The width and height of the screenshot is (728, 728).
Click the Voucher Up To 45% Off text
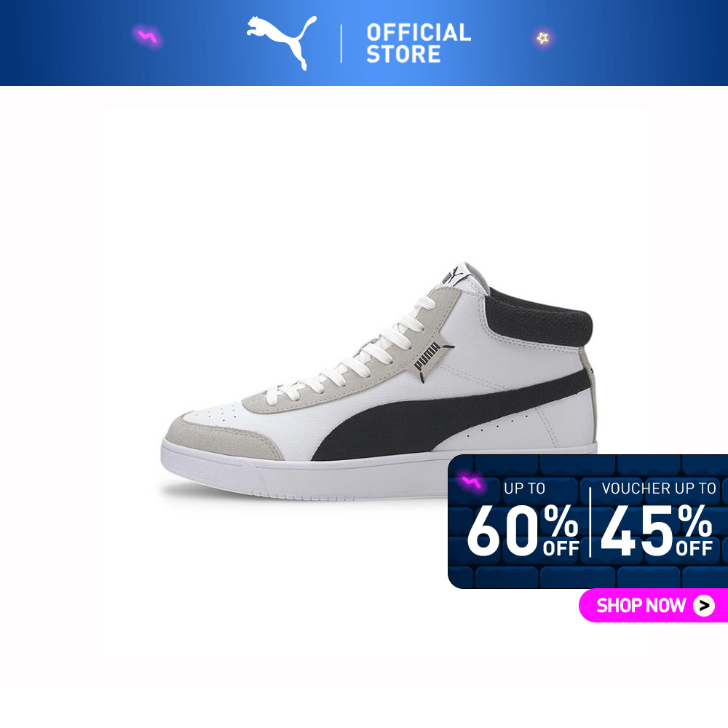657,519
